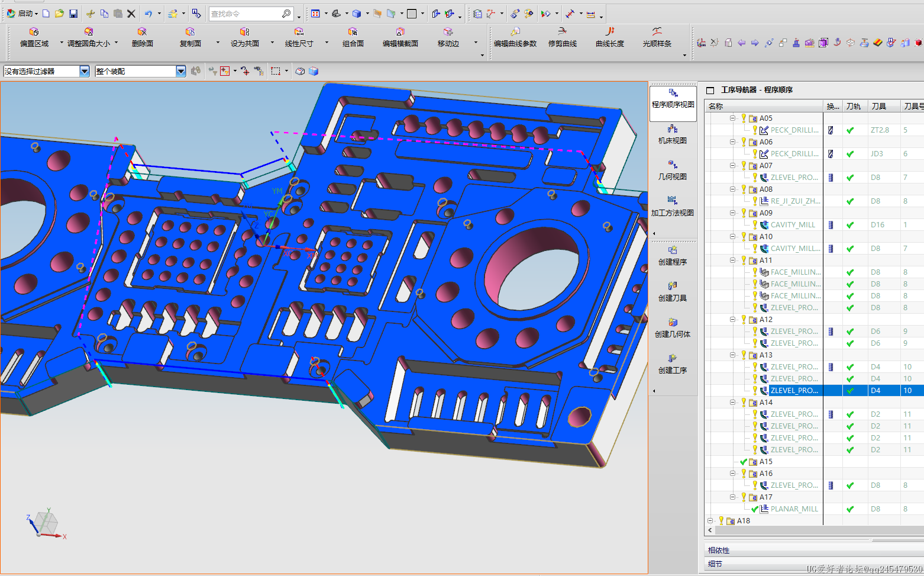Image resolution: width=924 pixels, height=576 pixels.
Task: Click the dashed rectangle selection icon
Action: (x=276, y=71)
